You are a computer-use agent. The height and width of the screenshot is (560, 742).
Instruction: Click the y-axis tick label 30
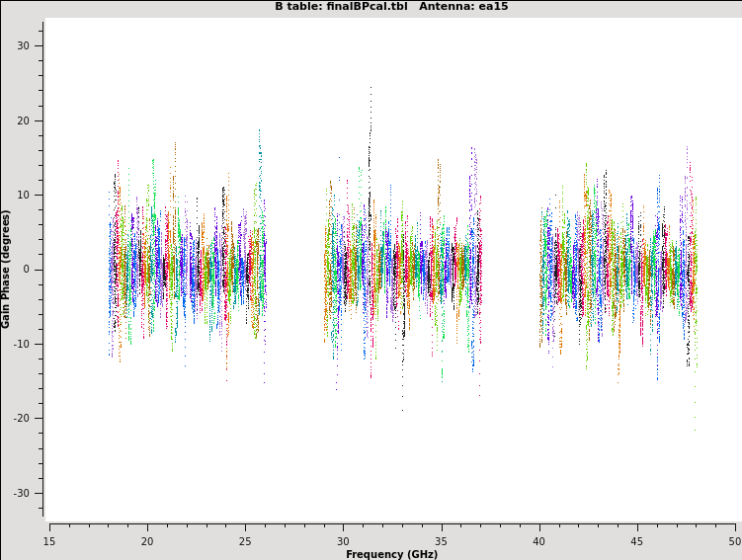tap(24, 46)
